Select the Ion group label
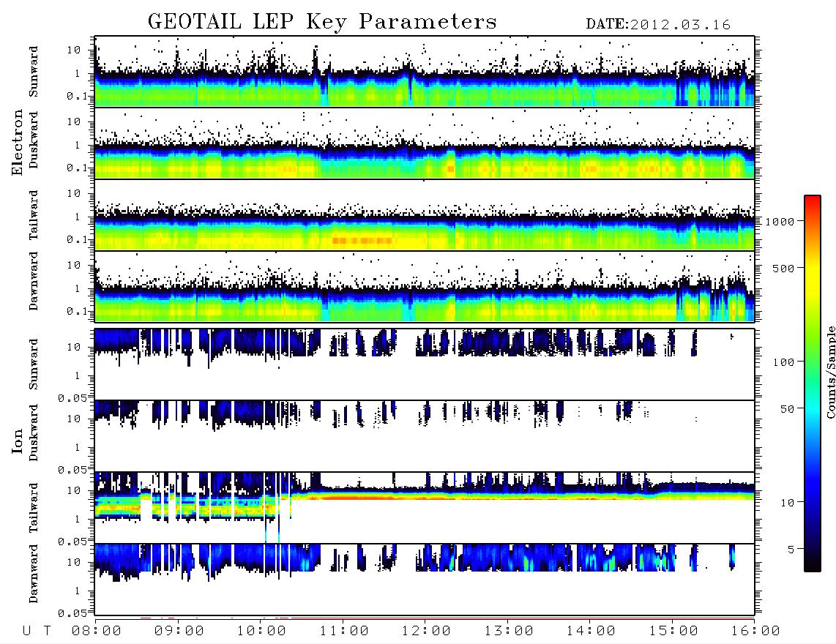This screenshot has height=644, width=836. [x=17, y=441]
